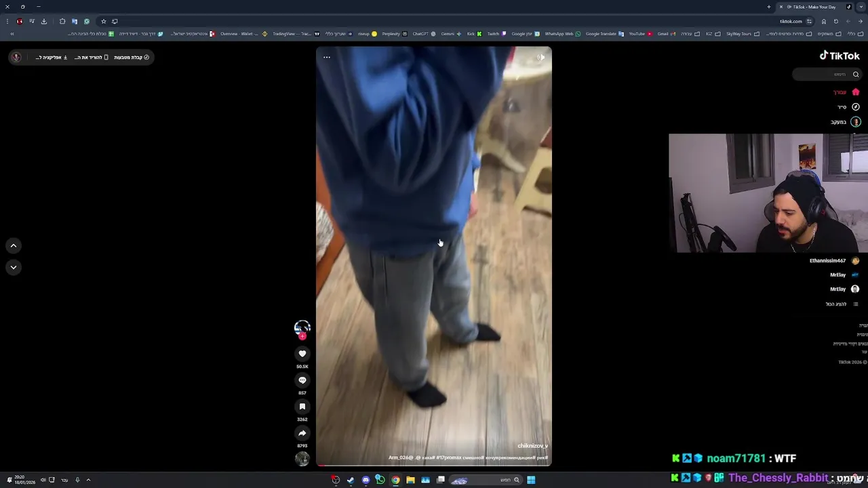Screen dimensions: 868x488
Task: Open a new browser tab
Action: [x=769, y=7]
